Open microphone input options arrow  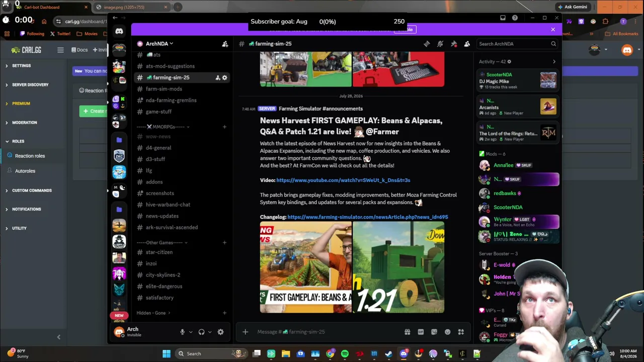click(190, 332)
